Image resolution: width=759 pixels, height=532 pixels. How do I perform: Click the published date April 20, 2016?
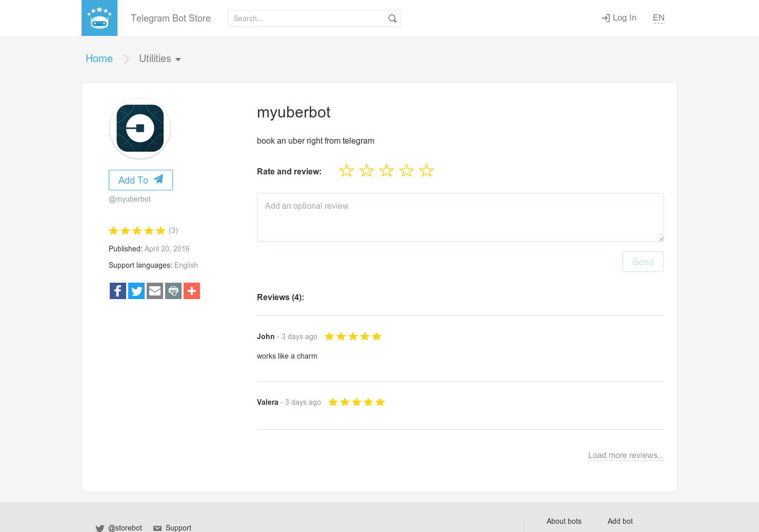(x=167, y=249)
